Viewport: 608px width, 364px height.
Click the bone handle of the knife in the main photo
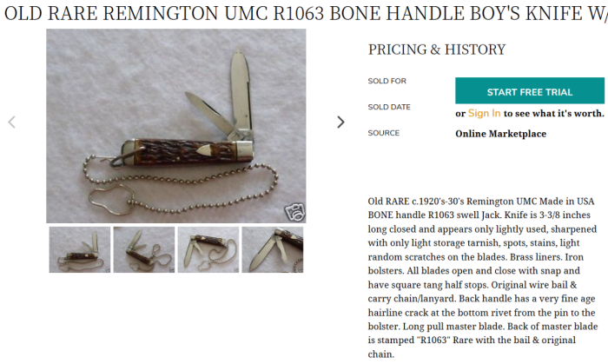tap(185, 152)
